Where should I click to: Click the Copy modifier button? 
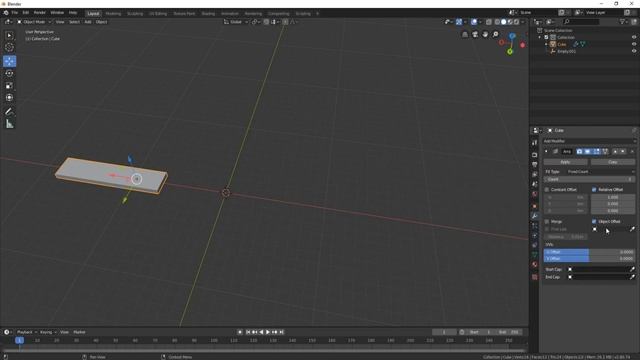click(613, 162)
